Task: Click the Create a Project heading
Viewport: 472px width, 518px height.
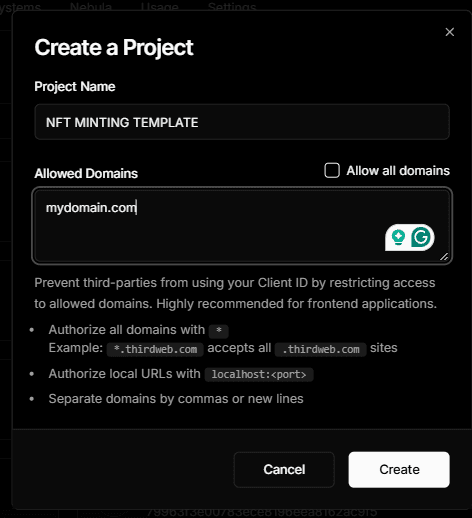Action: pyautogui.click(x=114, y=47)
